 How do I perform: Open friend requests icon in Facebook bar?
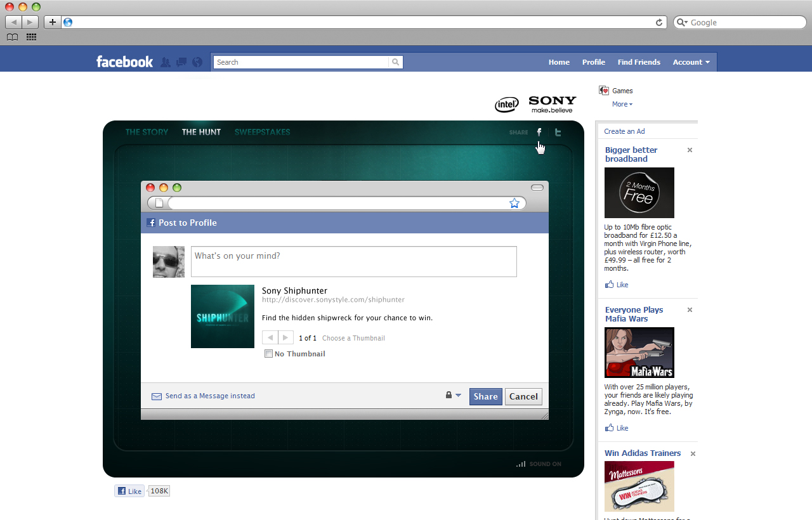coord(166,62)
